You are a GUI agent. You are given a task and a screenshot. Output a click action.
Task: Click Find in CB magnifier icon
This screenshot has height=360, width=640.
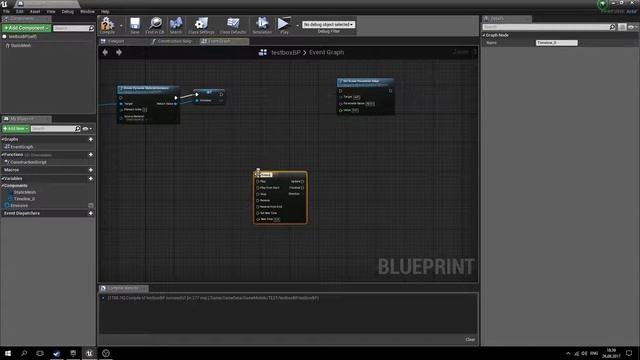(x=155, y=25)
